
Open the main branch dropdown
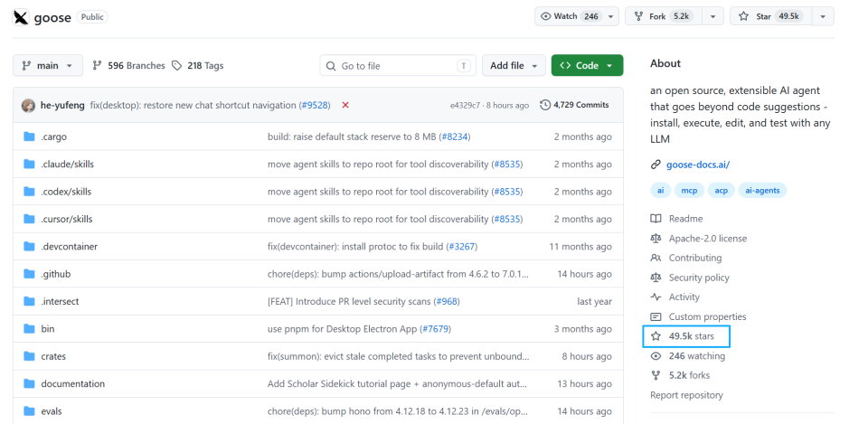tap(48, 65)
